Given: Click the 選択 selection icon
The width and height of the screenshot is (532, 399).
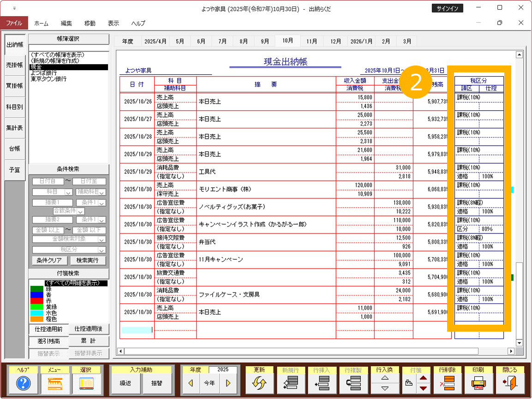Looking at the screenshot, I should [86, 383].
